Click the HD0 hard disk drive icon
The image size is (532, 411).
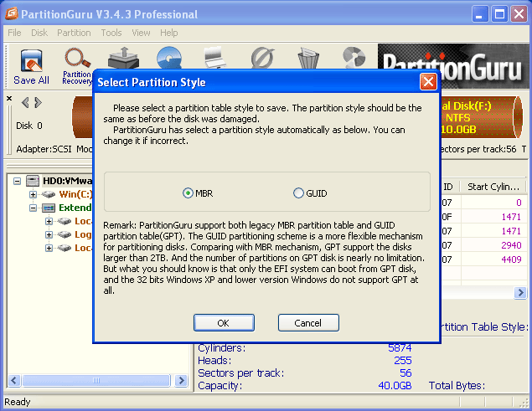click(x=33, y=181)
